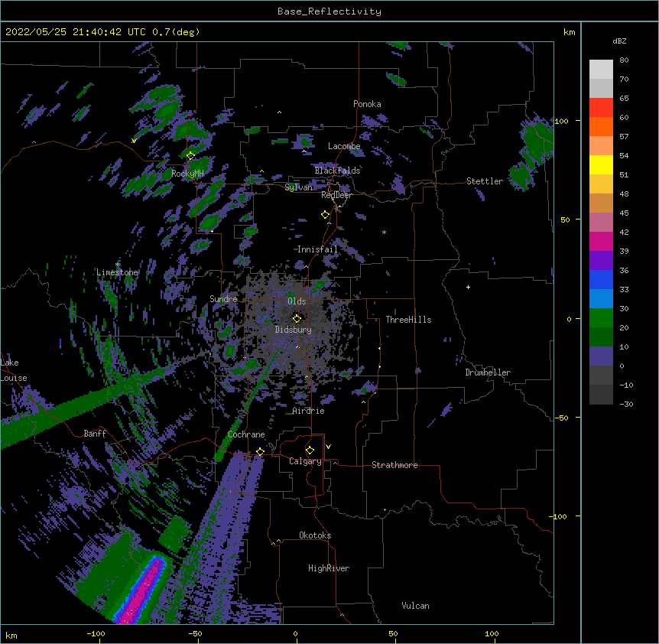Click the Blackfalds label
This screenshot has height=644, width=659.
[x=337, y=171]
